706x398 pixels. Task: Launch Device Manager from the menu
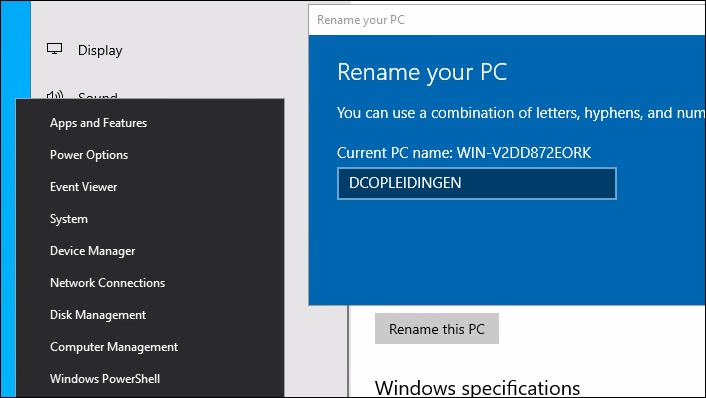tap(149, 251)
